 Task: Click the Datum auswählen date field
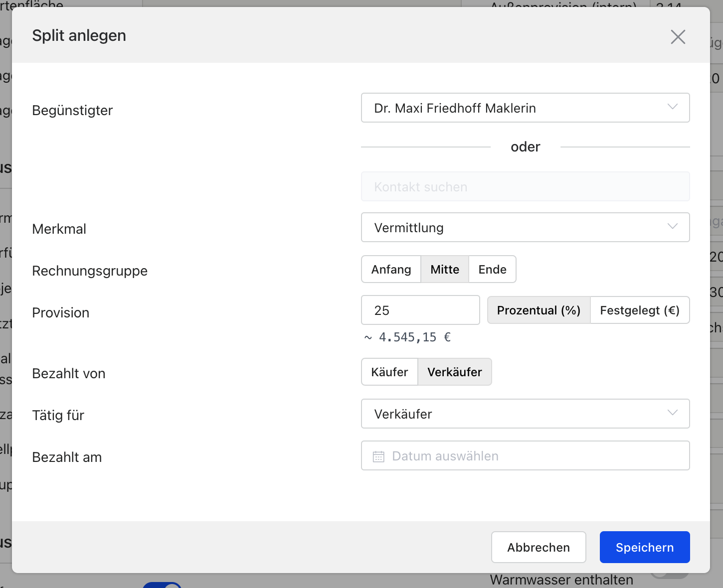click(525, 455)
